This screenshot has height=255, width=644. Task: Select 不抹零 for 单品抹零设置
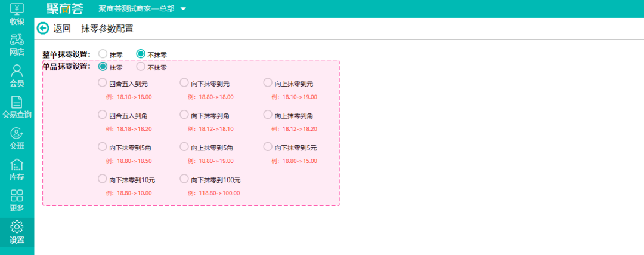point(141,66)
